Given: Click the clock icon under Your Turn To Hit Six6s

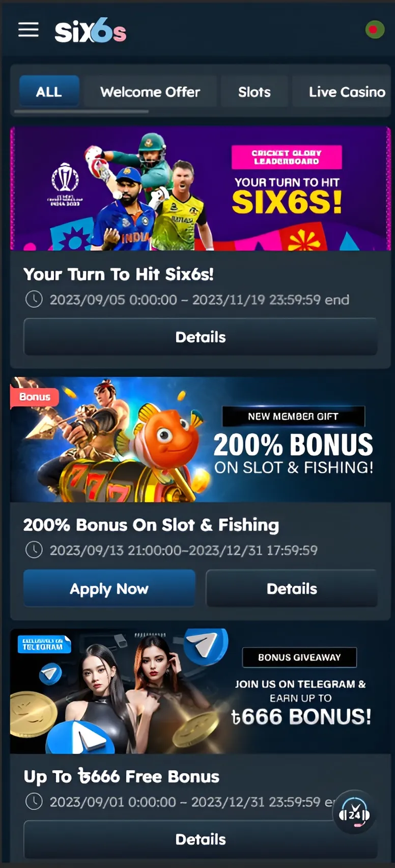Looking at the screenshot, I should (34, 299).
